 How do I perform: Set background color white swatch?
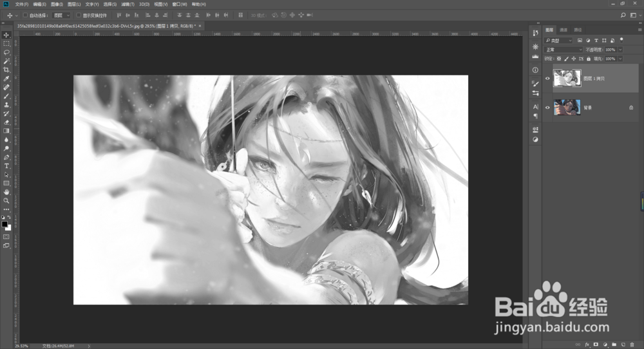click(x=9, y=227)
